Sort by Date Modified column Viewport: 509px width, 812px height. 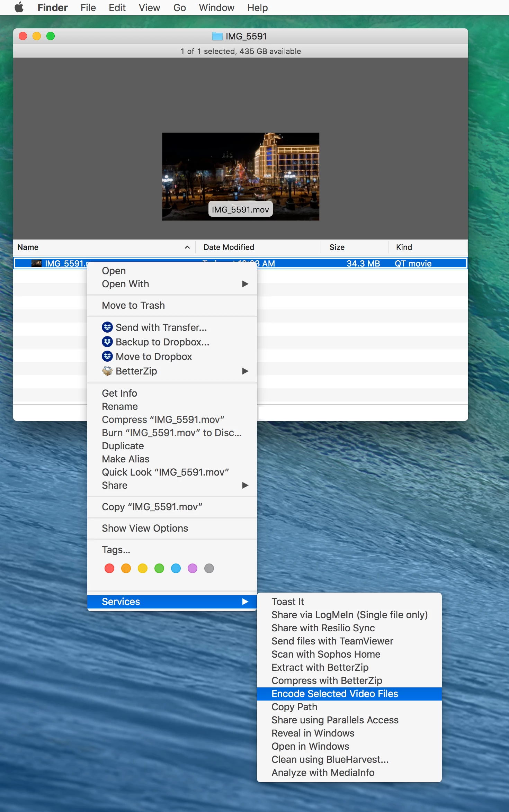point(258,247)
